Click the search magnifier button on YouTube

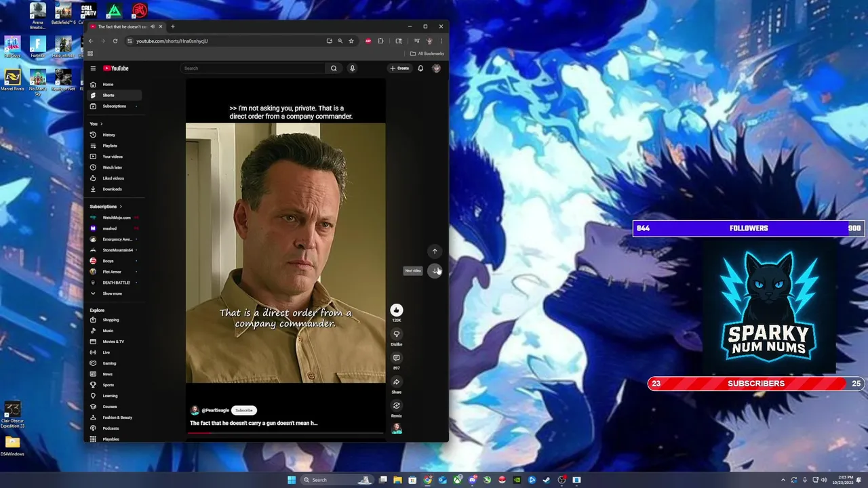click(334, 68)
